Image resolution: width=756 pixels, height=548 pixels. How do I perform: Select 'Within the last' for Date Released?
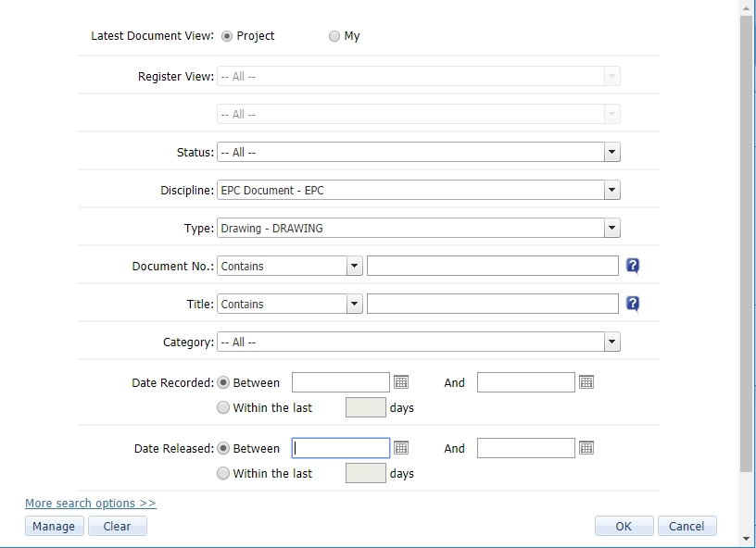(x=223, y=473)
